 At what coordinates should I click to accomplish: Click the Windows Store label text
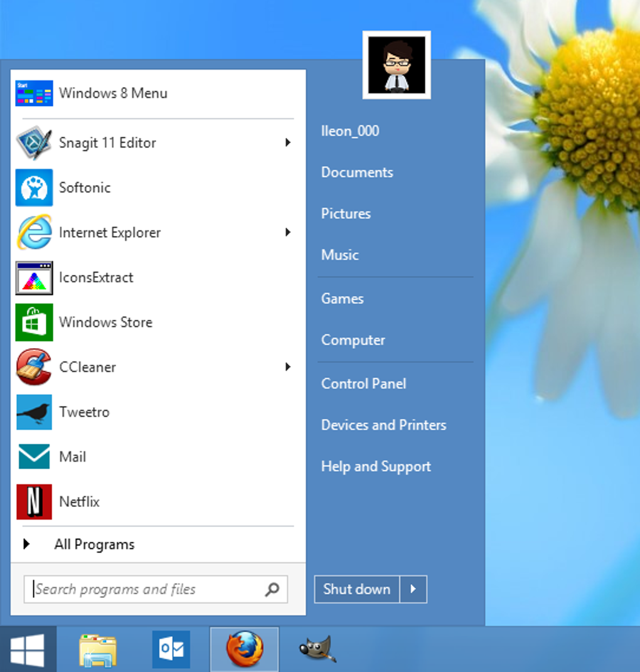click(106, 323)
